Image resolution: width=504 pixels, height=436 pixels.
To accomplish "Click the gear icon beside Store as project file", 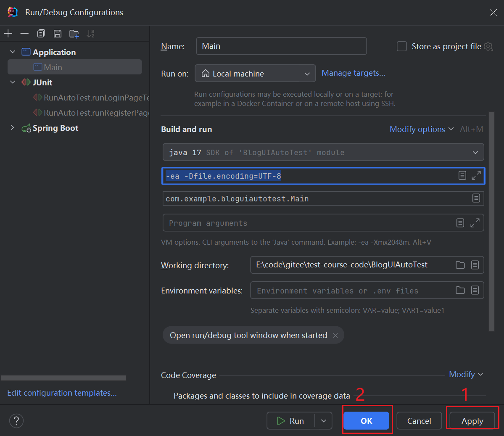I will pyautogui.click(x=488, y=47).
